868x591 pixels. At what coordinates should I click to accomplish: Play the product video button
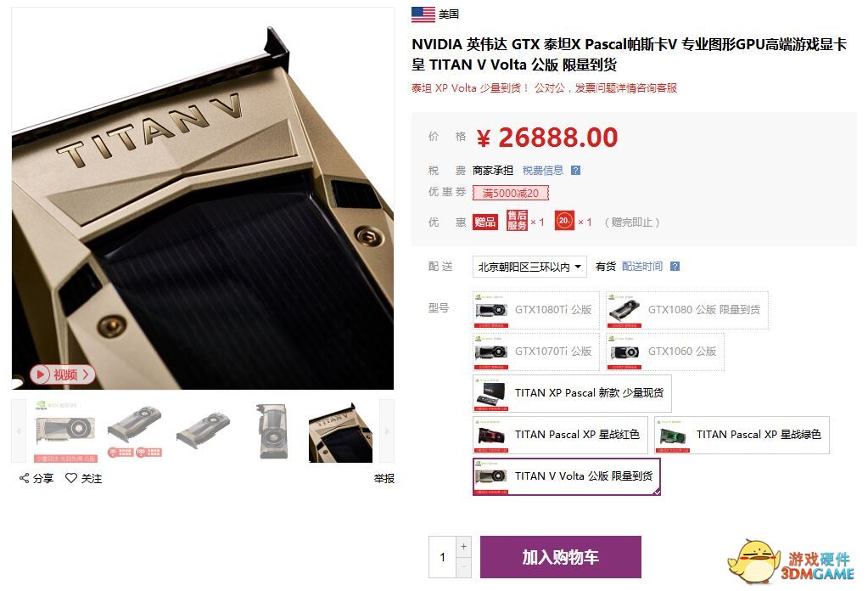pyautogui.click(x=63, y=374)
